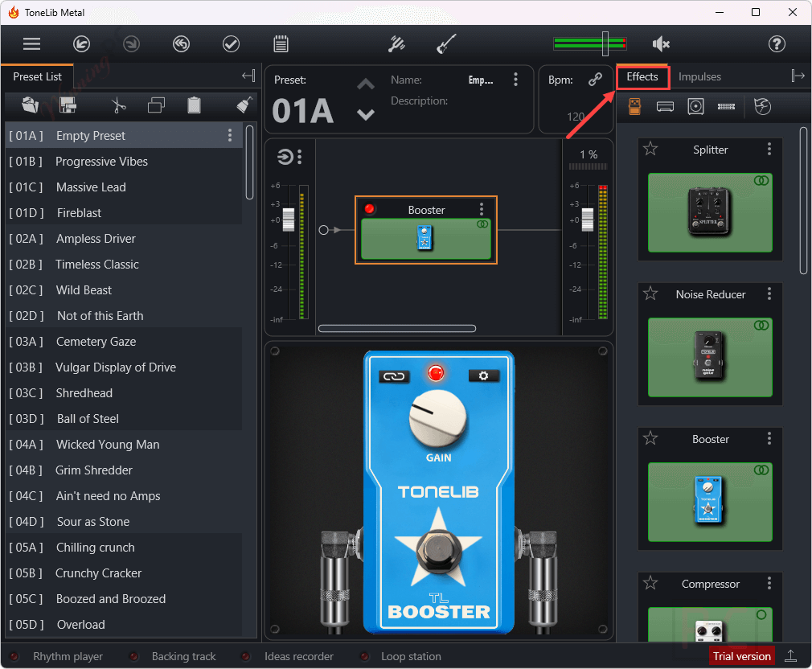This screenshot has width=812, height=669.
Task: Click the checkmark save icon in toolbar
Action: [231, 44]
